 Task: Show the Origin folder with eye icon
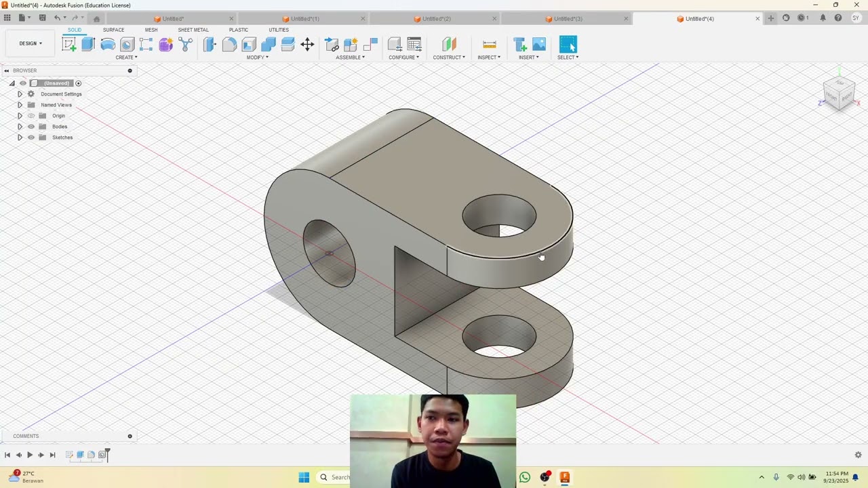pos(31,116)
